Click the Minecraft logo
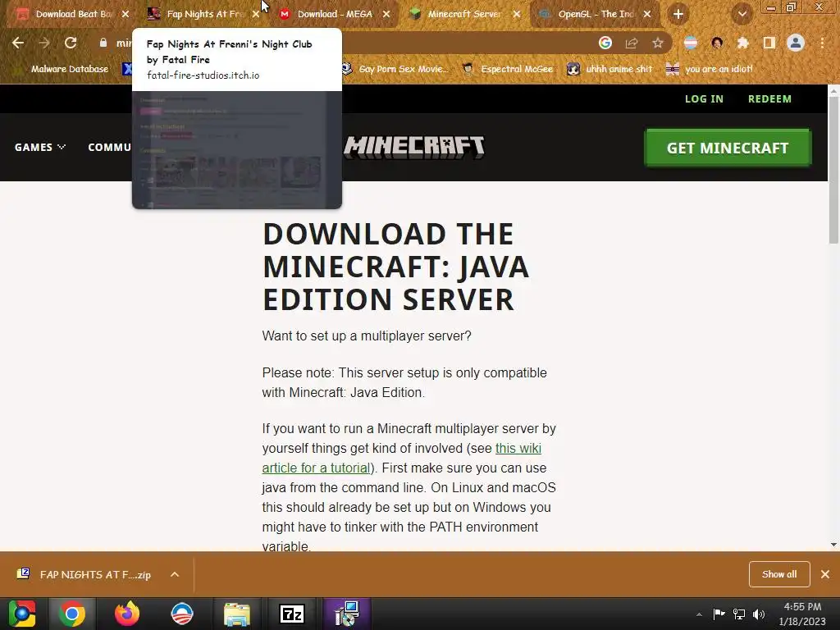The width and height of the screenshot is (840, 630). [x=414, y=147]
